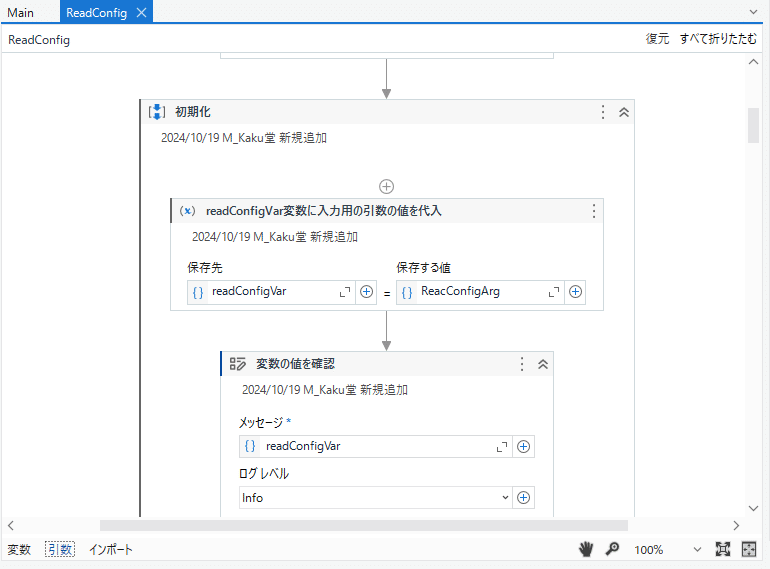The height and width of the screenshot is (569, 770).
Task: Open the tab list dropdown arrow
Action: tap(753, 12)
